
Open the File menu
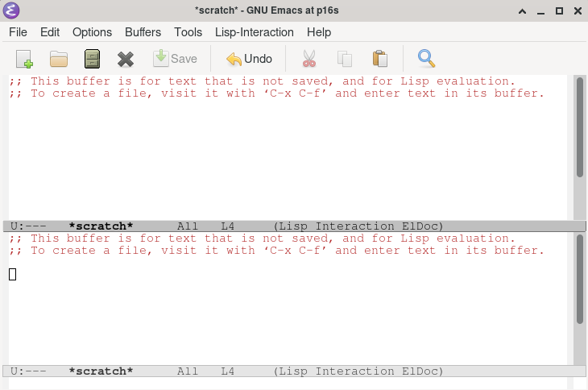tap(18, 32)
